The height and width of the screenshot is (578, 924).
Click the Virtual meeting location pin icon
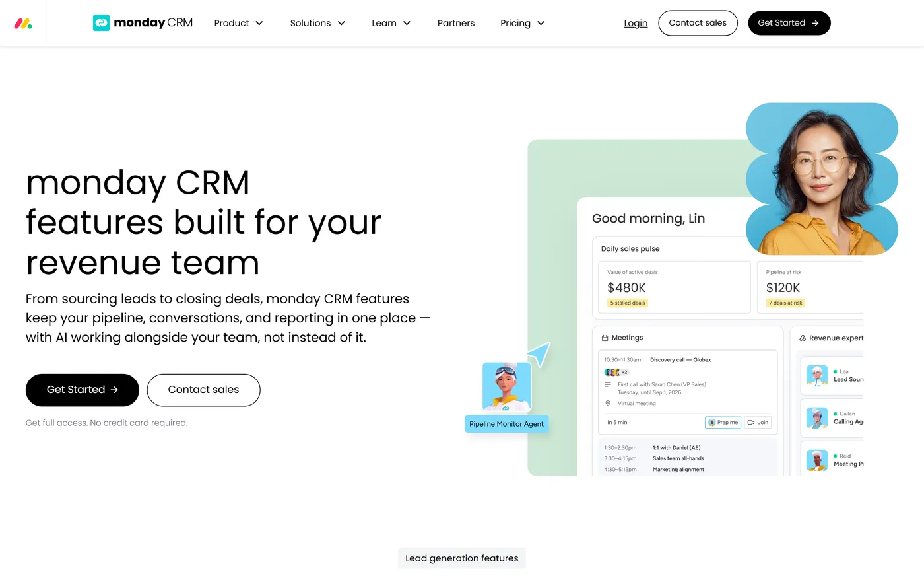tap(608, 403)
